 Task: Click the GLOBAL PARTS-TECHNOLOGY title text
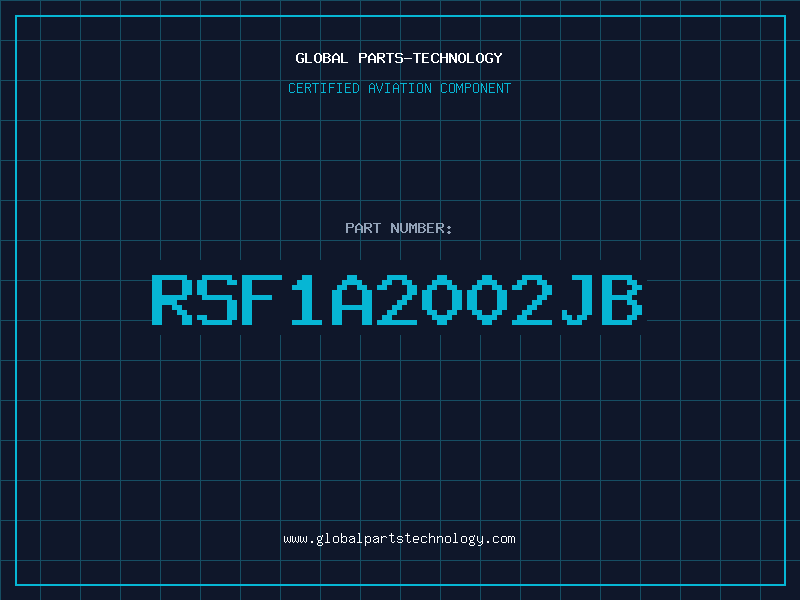(x=399, y=58)
